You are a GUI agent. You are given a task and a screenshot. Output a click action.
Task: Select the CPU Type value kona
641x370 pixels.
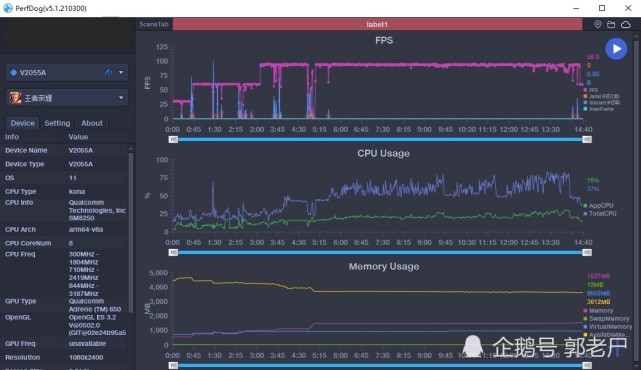77,191
